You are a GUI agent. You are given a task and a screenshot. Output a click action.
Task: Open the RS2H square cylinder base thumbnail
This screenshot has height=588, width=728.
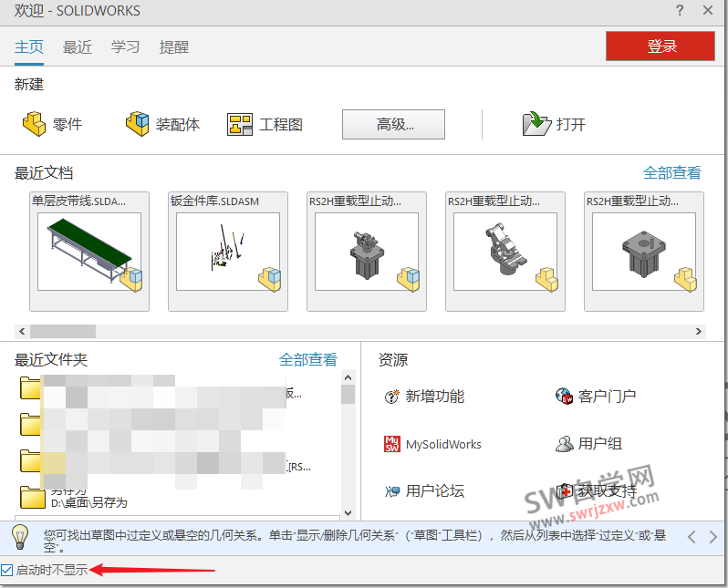click(644, 251)
